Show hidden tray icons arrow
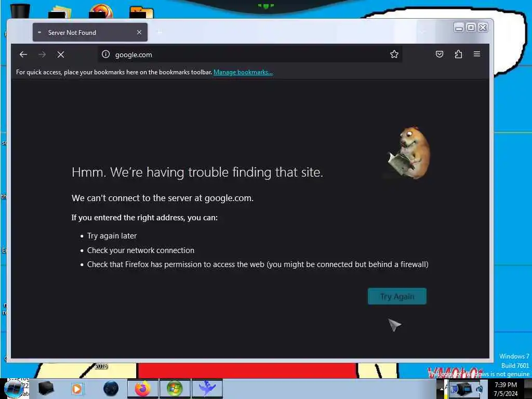The height and width of the screenshot is (399, 532). pyautogui.click(x=442, y=389)
